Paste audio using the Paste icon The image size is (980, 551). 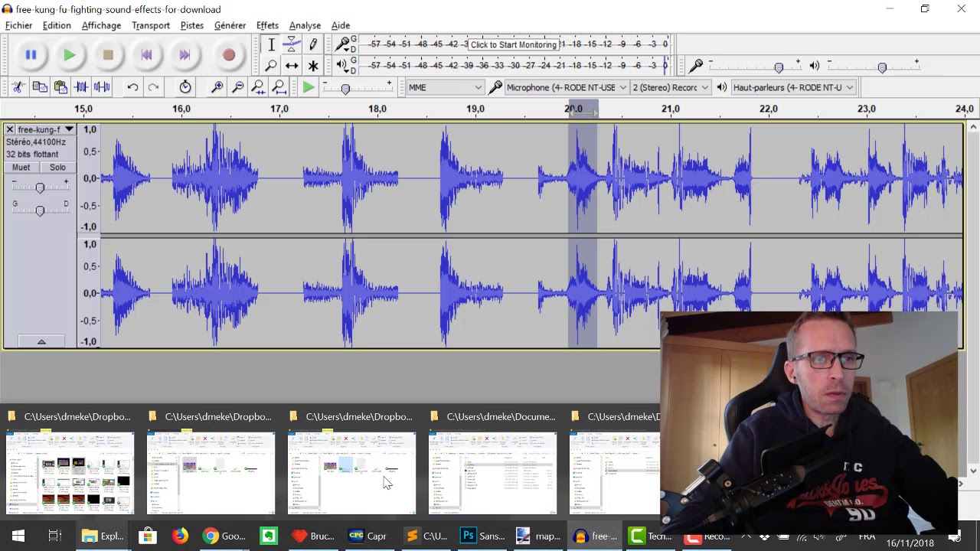(x=60, y=87)
